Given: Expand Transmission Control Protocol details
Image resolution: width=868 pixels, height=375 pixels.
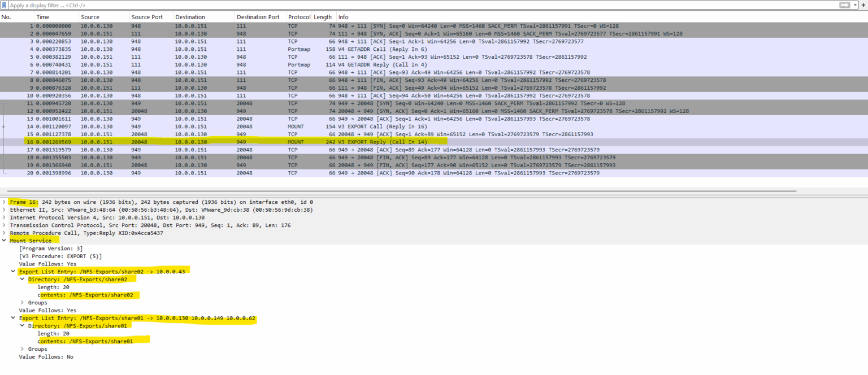Looking at the screenshot, I should pos(5,225).
